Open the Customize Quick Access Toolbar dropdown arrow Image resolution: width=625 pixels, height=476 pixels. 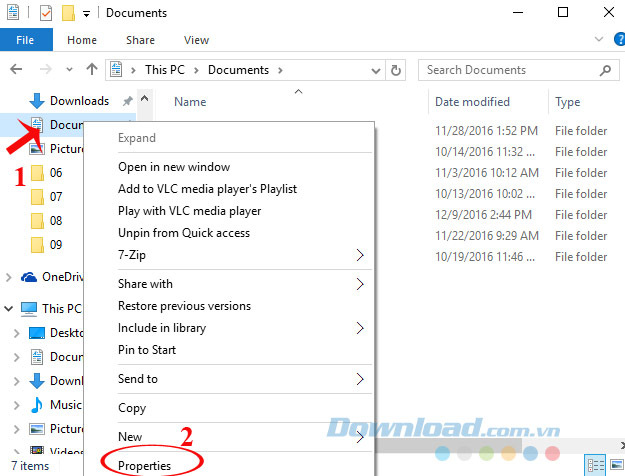click(x=86, y=14)
